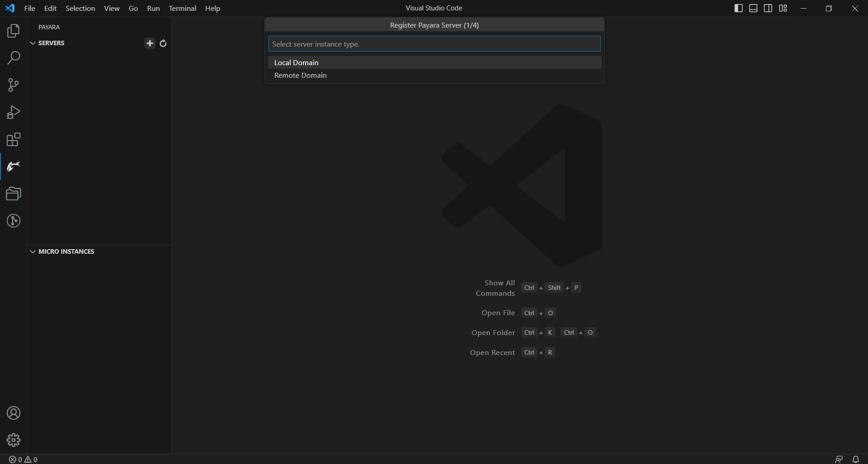Open the Search view icon
868x464 pixels.
pyautogui.click(x=14, y=58)
